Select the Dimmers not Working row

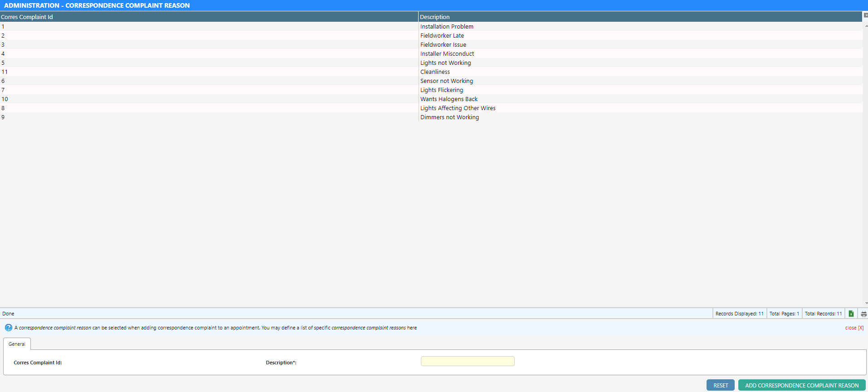click(x=449, y=117)
